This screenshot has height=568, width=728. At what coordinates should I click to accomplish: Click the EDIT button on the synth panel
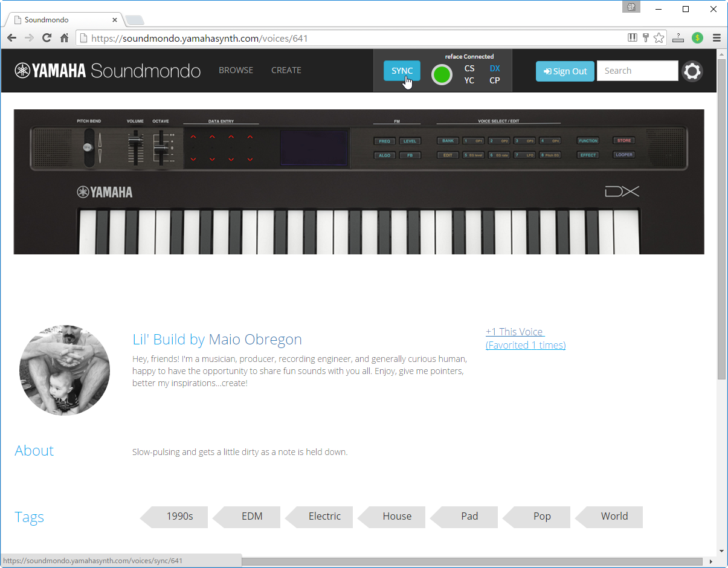[x=448, y=155]
